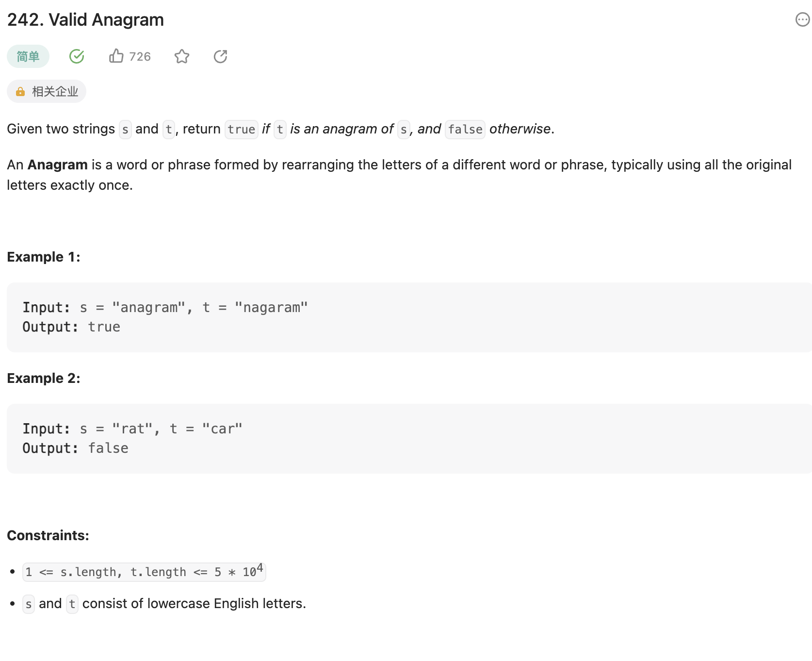Click the "Constraints:" heading
This screenshot has width=812, height=661.
point(48,535)
